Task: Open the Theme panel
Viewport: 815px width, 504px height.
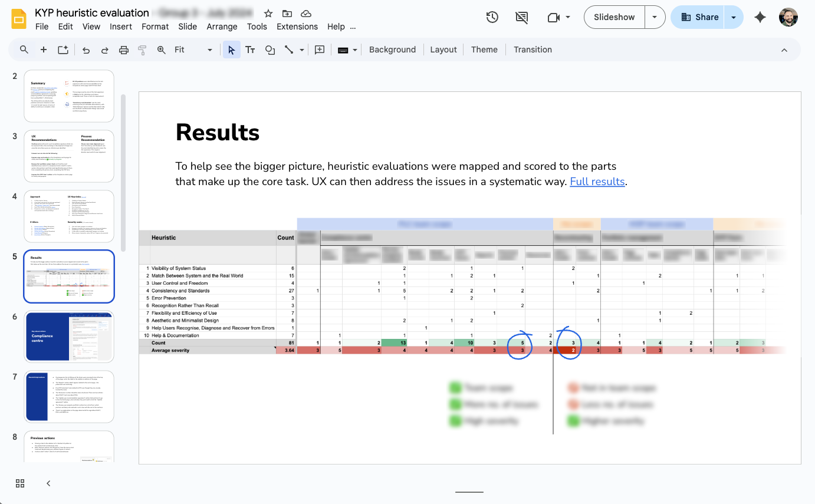Action: 484,50
